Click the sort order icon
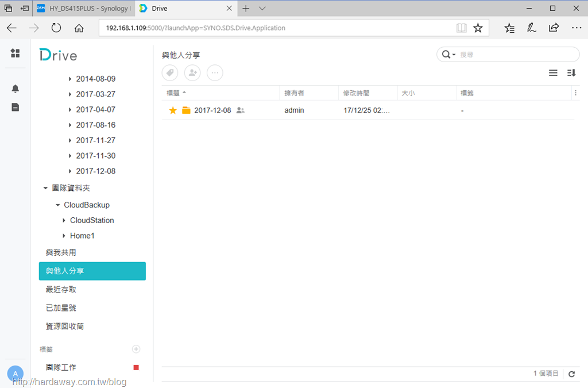The height and width of the screenshot is (388, 588). pyautogui.click(x=571, y=73)
